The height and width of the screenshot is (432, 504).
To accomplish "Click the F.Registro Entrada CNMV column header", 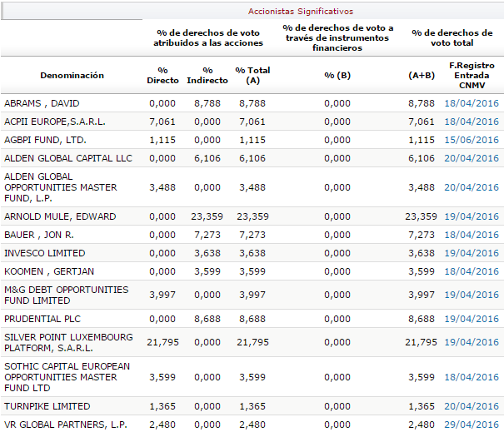I will click(472, 75).
